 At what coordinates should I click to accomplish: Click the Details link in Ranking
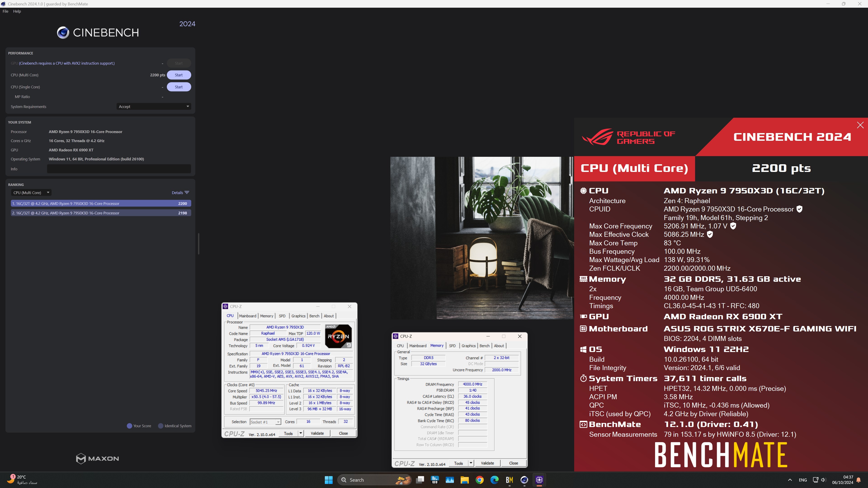click(177, 193)
